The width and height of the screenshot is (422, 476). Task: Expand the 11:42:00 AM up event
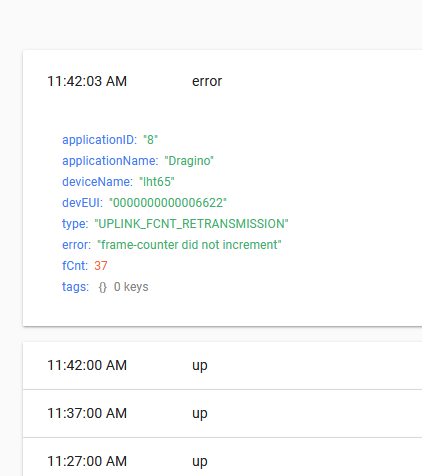coord(222,365)
